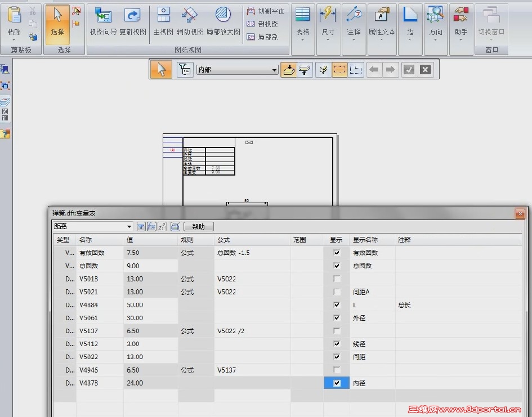Check 显示 checkbox for V5137 row
This screenshot has width=532, height=417.
(337, 330)
